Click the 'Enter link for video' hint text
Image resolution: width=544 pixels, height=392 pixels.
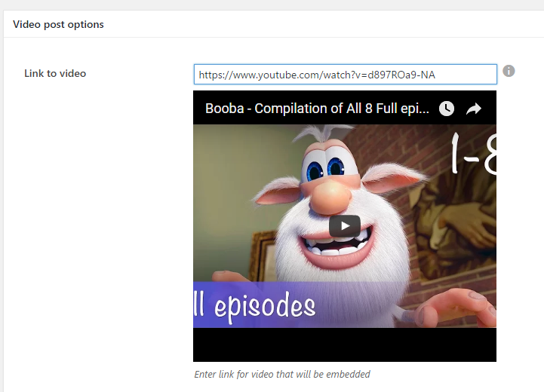pyautogui.click(x=282, y=375)
